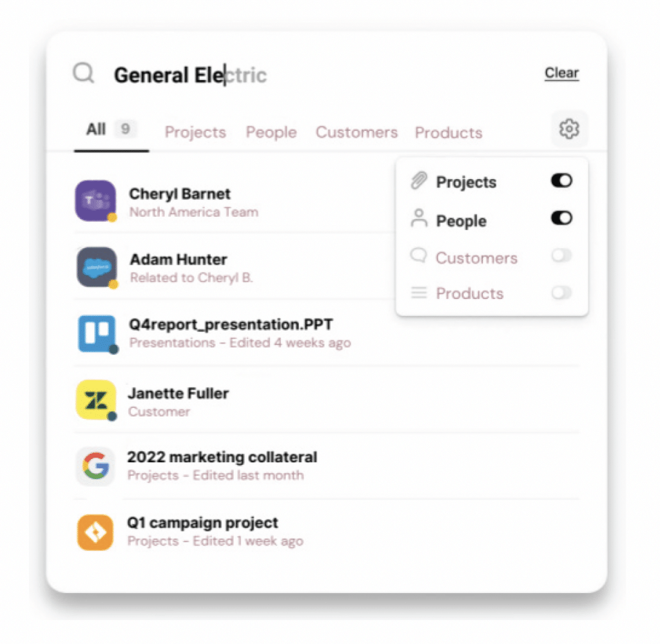The height and width of the screenshot is (644, 660).
Task: Switch to the People tab
Action: pos(271,132)
